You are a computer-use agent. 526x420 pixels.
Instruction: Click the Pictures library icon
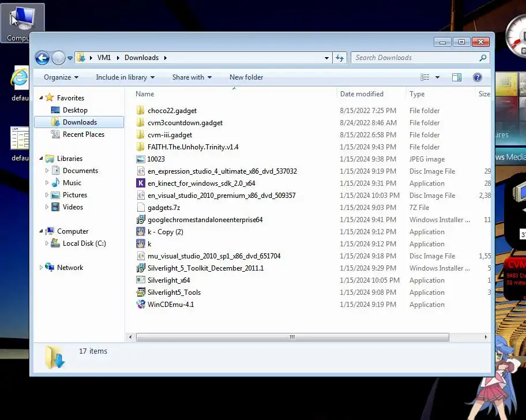tap(55, 195)
